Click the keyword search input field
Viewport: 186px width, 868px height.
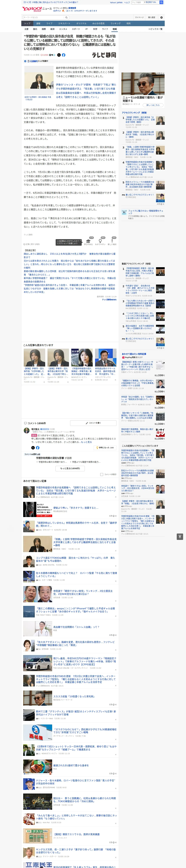click(44, 18)
